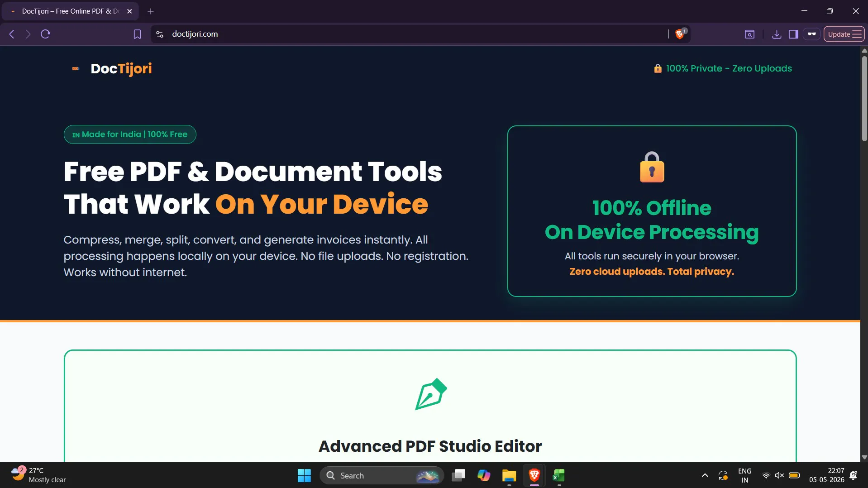Open the clock showing 22:07
868x488 pixels.
point(826,475)
